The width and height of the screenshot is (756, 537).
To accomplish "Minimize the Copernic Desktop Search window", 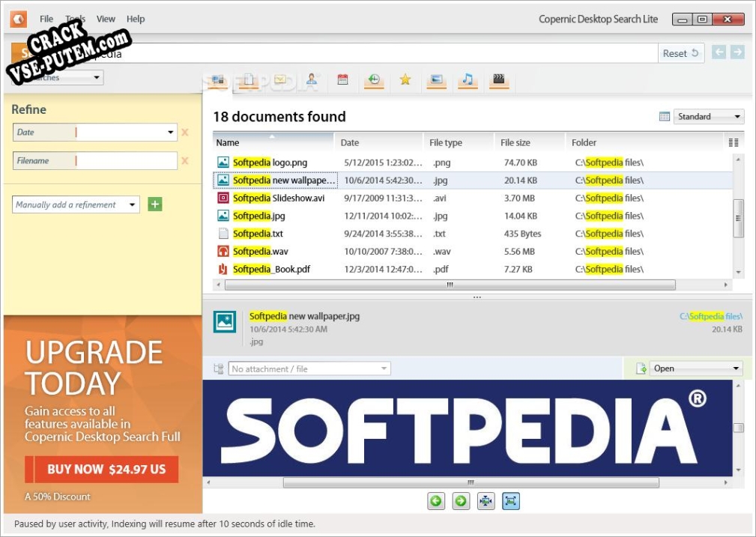I will coord(683,19).
